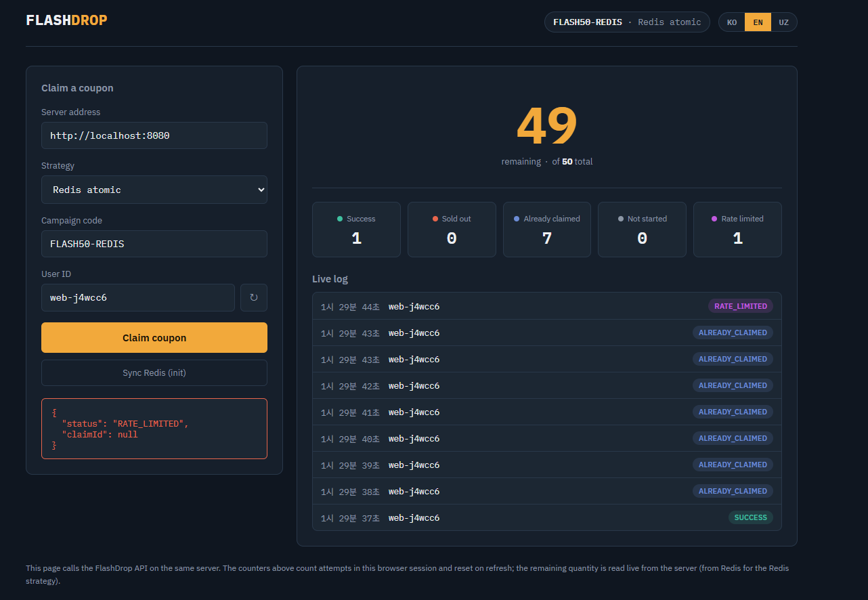The image size is (868, 600).
Task: Click the FLASHDROP logo
Action: pos(66,20)
